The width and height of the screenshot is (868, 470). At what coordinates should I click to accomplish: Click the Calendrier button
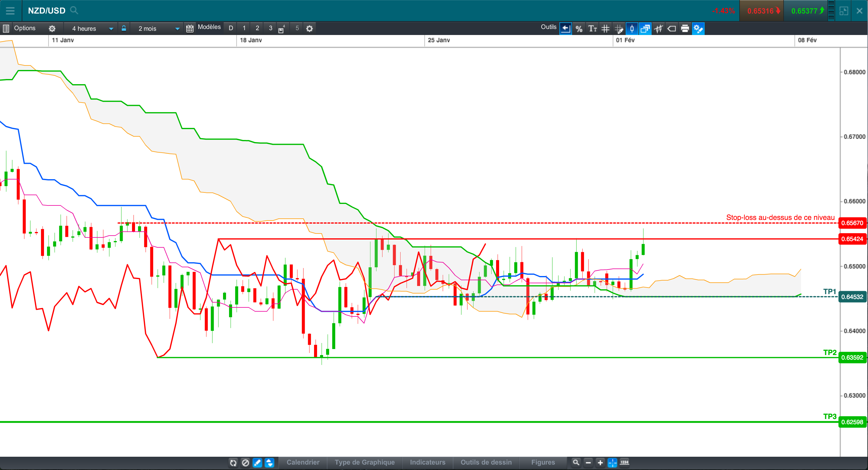303,462
